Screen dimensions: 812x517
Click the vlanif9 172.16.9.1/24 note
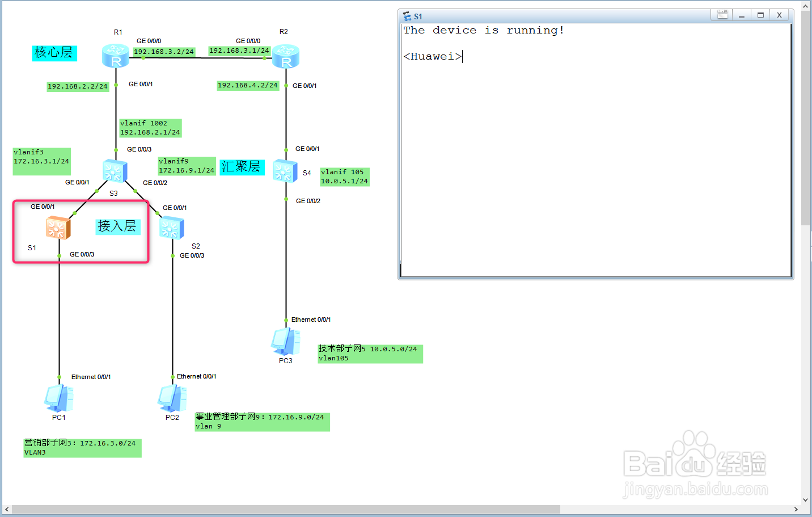(187, 166)
